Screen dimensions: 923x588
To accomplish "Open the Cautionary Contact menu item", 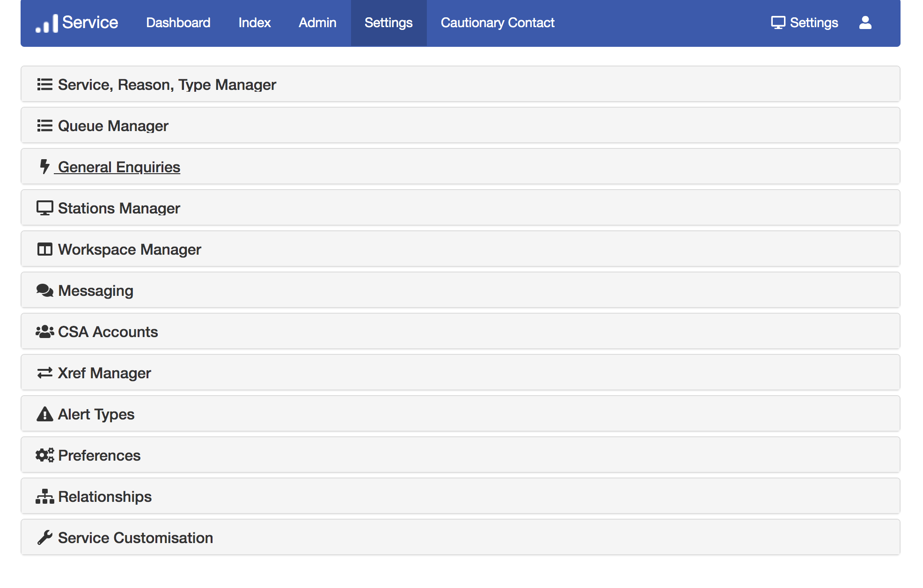I will [x=497, y=22].
